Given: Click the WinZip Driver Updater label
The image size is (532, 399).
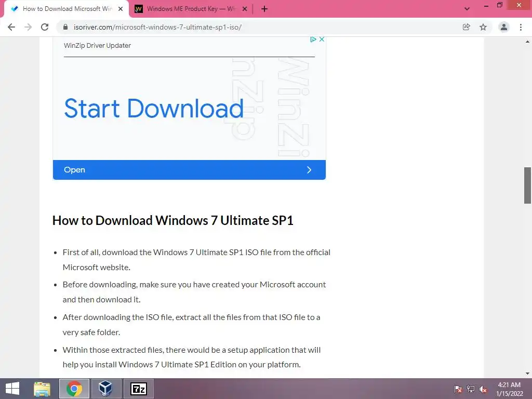Looking at the screenshot, I should pyautogui.click(x=97, y=46).
